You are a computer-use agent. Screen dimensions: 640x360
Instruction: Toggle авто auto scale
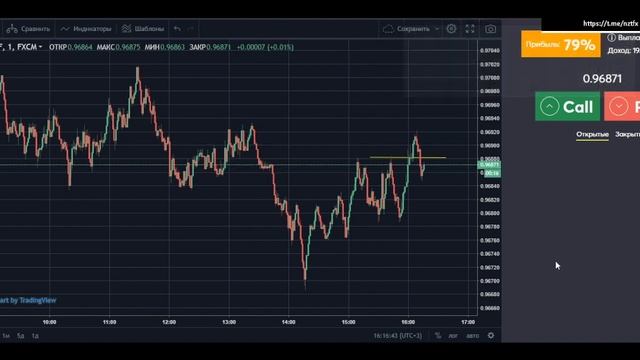point(473,336)
